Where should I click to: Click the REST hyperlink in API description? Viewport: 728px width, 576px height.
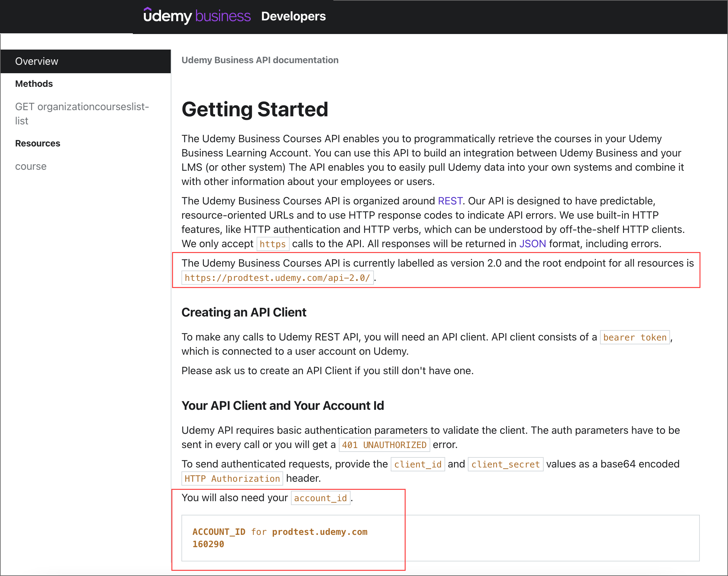(x=451, y=201)
